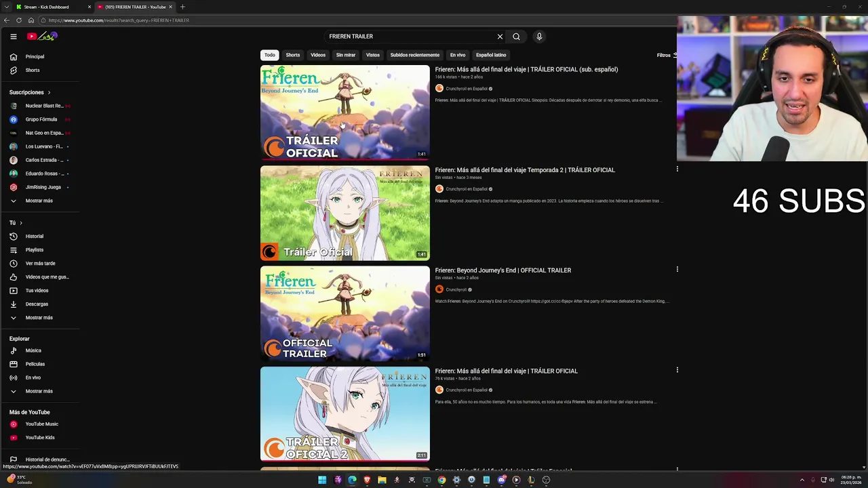Image resolution: width=868 pixels, height=488 pixels.
Task: Switch to the Stream - Kick Dashboard tab
Action: point(53,7)
